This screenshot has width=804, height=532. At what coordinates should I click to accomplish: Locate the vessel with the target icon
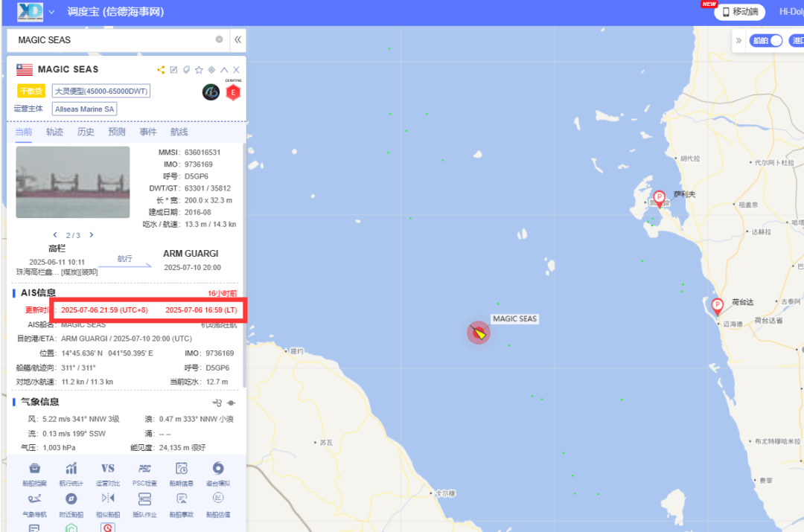point(211,70)
